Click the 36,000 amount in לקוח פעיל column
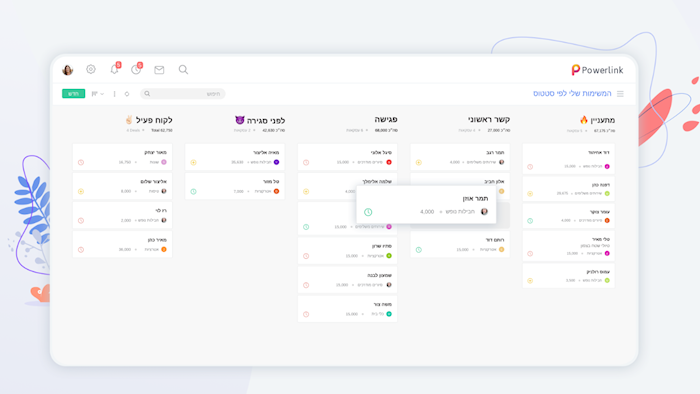The image size is (700, 394). point(125,250)
